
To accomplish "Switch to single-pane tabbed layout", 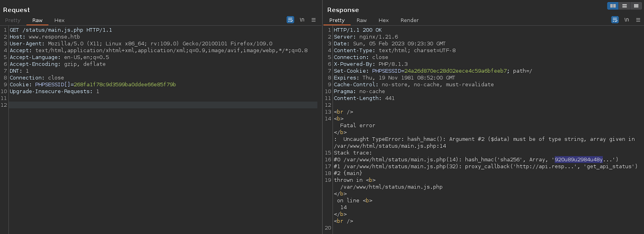I will click(635, 6).
